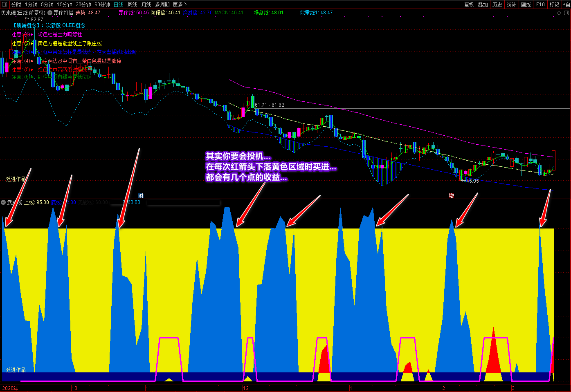
Task: Switch to the 分时 intraday tab
Action: pos(16,4)
